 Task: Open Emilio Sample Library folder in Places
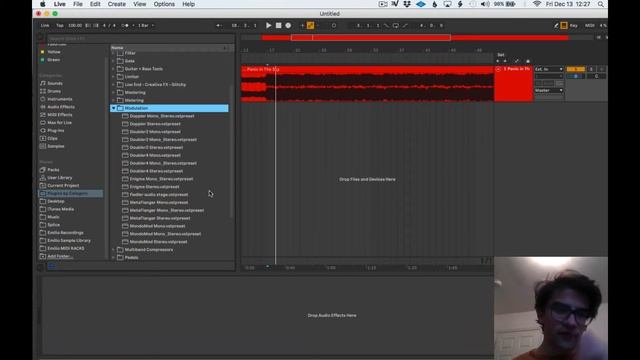click(69, 240)
